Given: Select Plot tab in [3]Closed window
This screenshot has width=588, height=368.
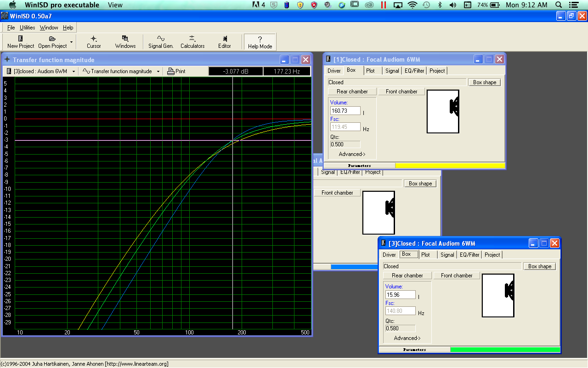Looking at the screenshot, I should (425, 255).
